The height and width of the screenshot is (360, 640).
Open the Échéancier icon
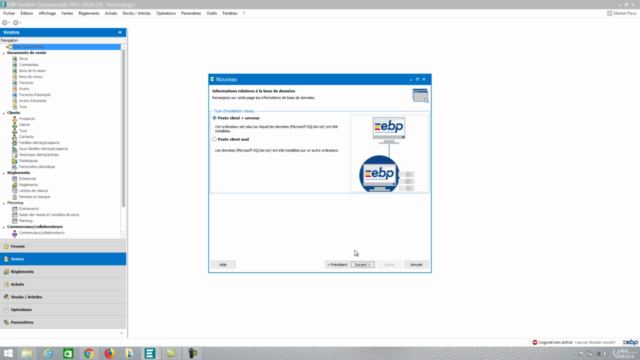pos(15,179)
